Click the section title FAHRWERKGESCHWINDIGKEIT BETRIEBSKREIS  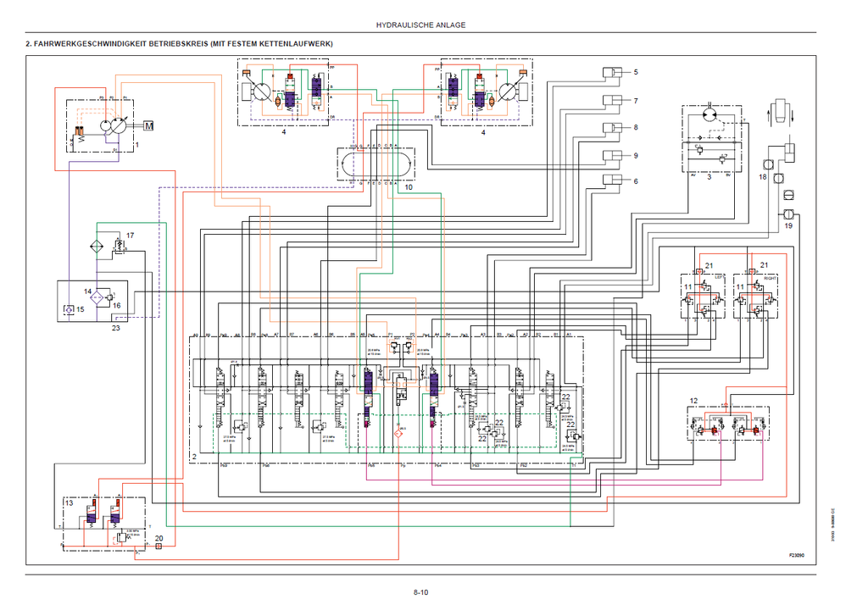coord(180,44)
